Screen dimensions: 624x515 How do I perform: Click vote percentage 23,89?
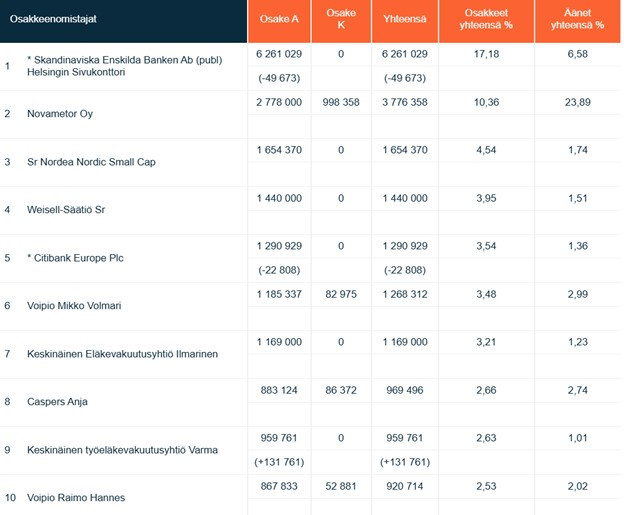(x=577, y=102)
